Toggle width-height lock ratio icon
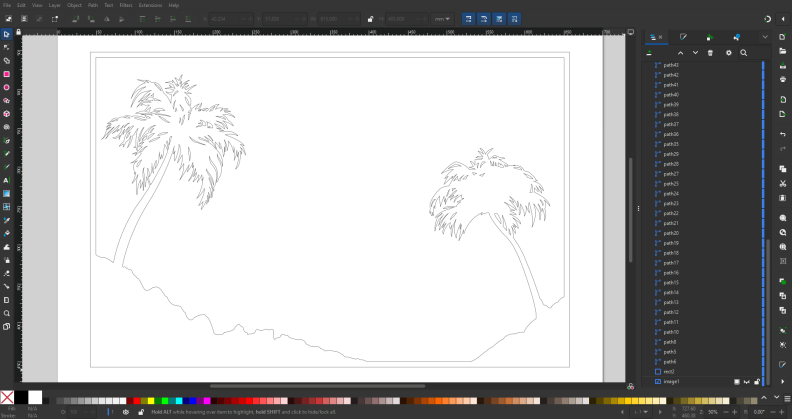792x419 pixels. coord(370,19)
